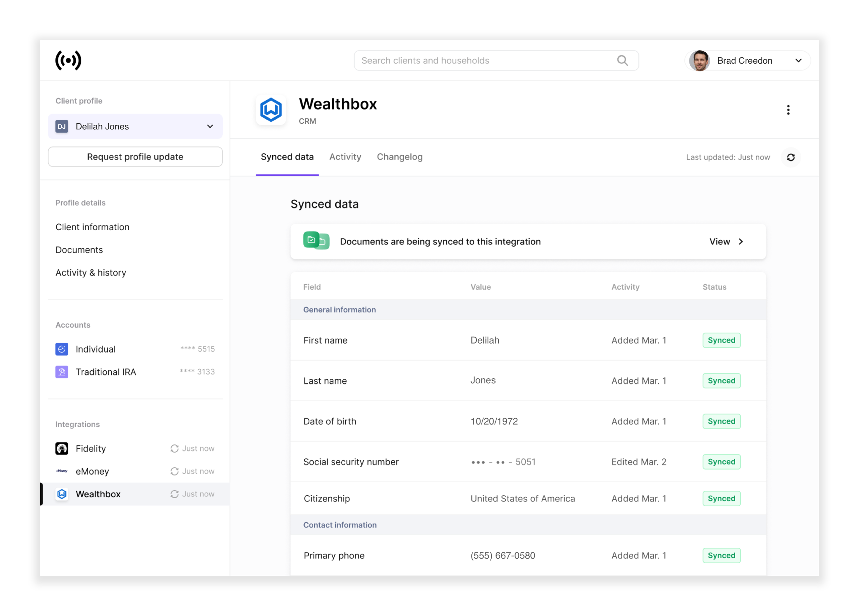
Task: Expand the Brad Creedon user account dropdown
Action: point(798,60)
